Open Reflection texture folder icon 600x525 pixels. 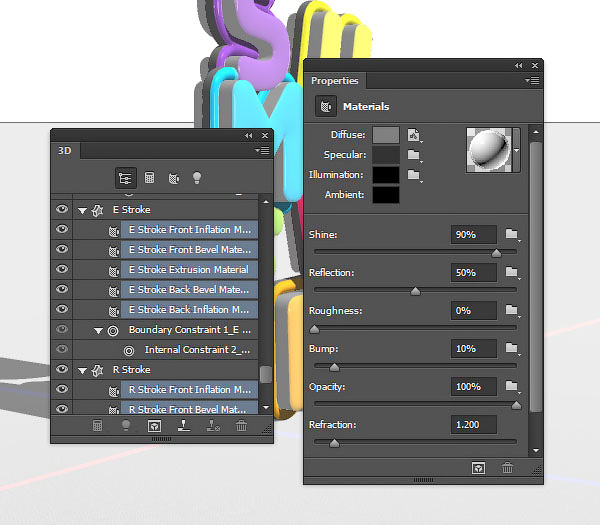tap(512, 272)
